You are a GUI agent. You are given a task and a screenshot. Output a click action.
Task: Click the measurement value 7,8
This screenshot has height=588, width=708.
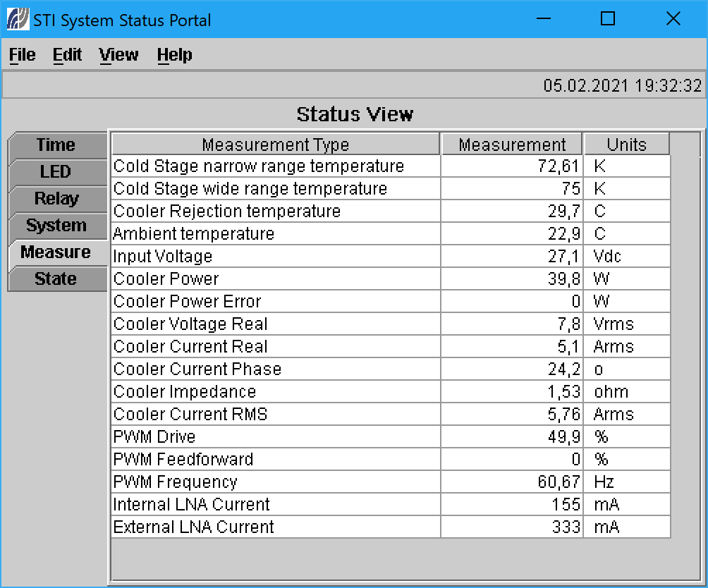pos(569,324)
